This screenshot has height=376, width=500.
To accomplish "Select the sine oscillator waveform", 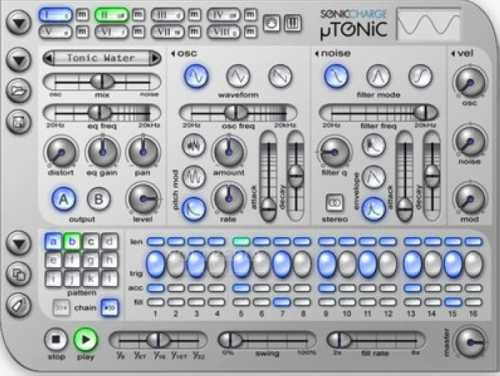I will [x=196, y=76].
